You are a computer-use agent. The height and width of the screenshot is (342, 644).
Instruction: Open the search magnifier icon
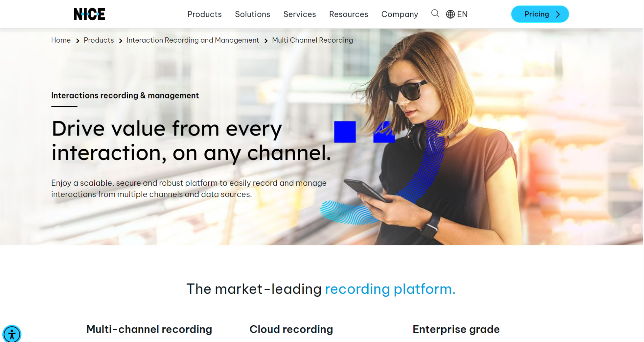click(435, 14)
